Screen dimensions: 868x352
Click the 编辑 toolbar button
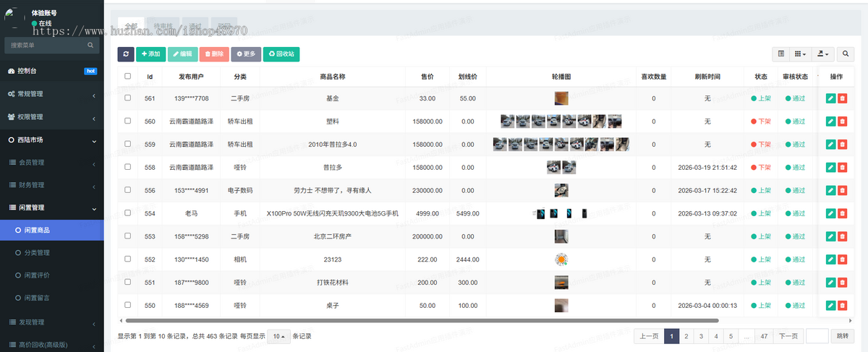point(182,53)
